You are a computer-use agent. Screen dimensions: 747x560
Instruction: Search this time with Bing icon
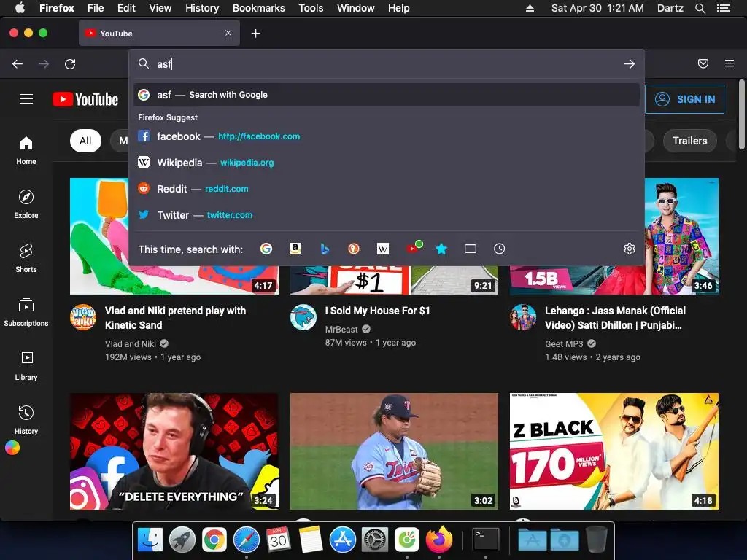325,249
